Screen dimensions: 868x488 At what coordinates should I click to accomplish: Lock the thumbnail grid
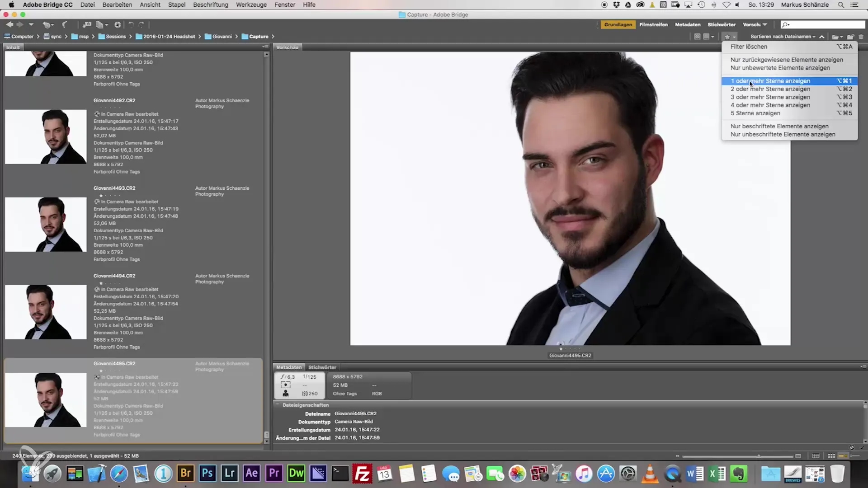[816, 456]
